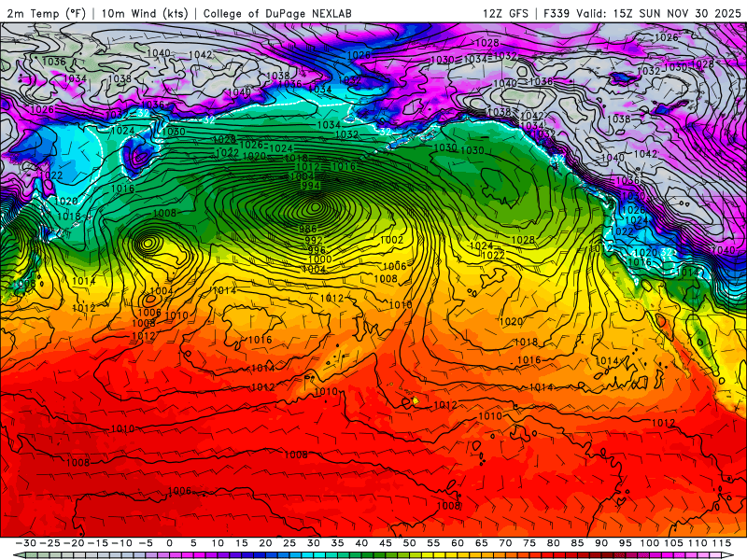Choose 65 on the temperature legend
The image size is (747, 560).
(481, 543)
